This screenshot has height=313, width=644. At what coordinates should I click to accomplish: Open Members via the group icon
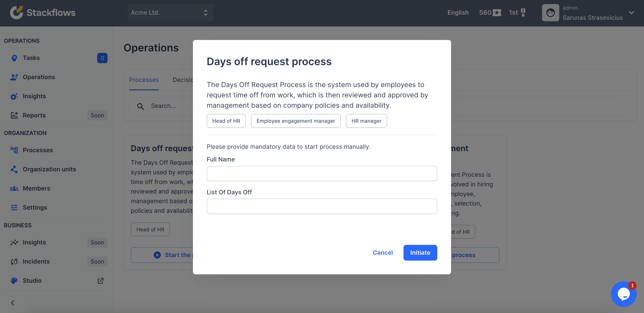(14, 188)
